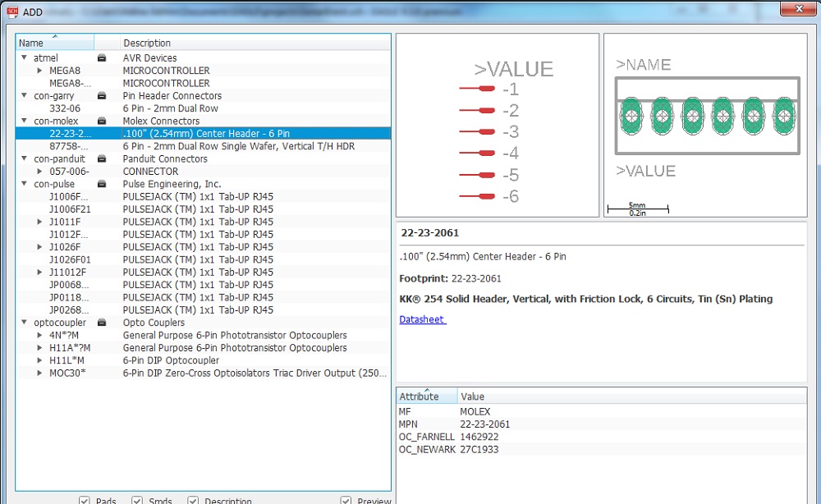
Task: Toggle the Smds checkbox
Action: (136, 501)
